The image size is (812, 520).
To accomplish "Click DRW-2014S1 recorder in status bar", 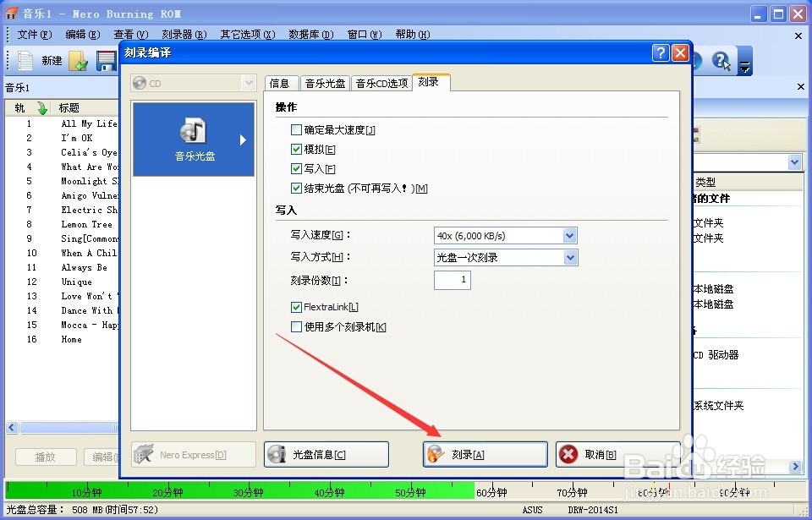I will [593, 510].
